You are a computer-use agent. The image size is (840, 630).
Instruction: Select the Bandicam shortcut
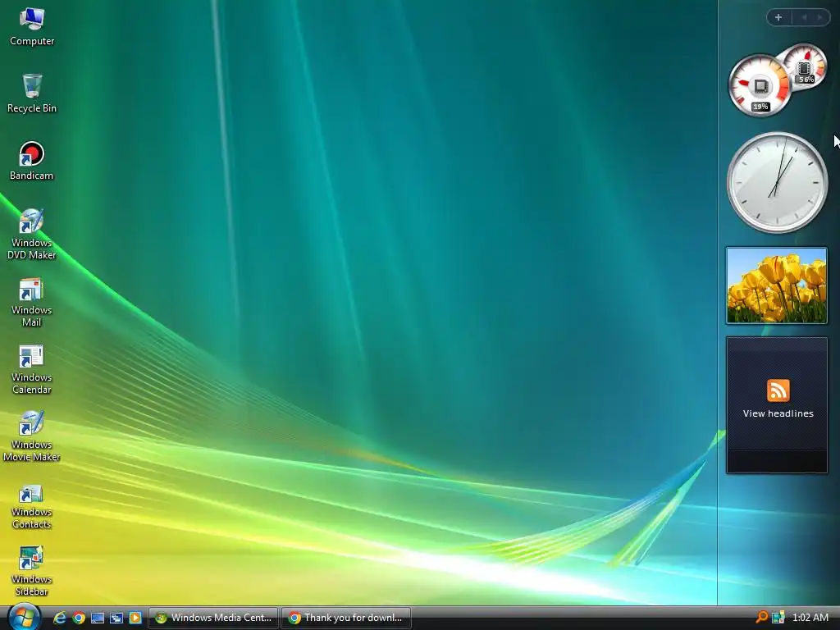click(x=32, y=161)
